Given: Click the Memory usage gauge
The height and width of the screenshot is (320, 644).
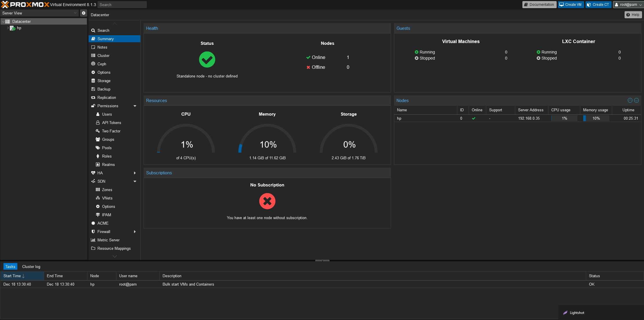Looking at the screenshot, I should 267,139.
